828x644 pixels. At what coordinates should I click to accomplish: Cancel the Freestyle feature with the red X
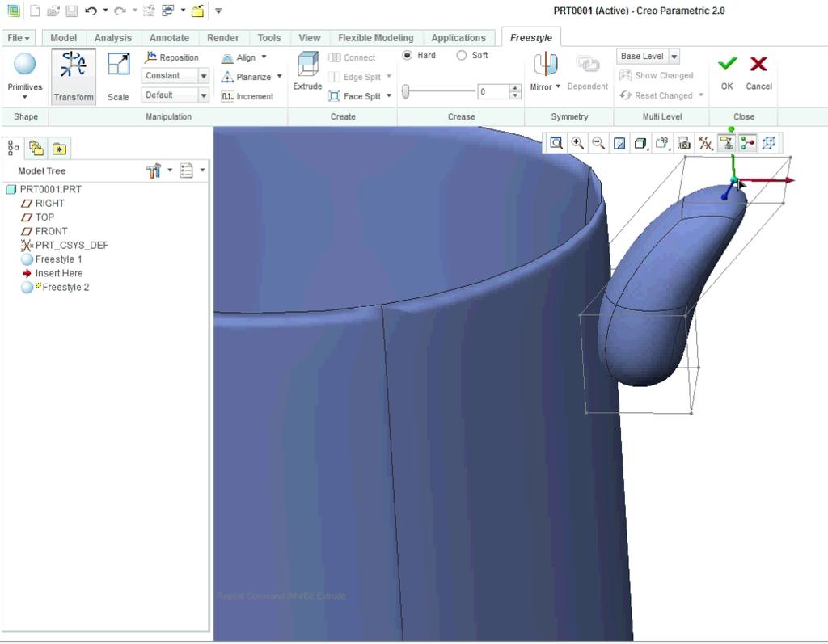758,72
